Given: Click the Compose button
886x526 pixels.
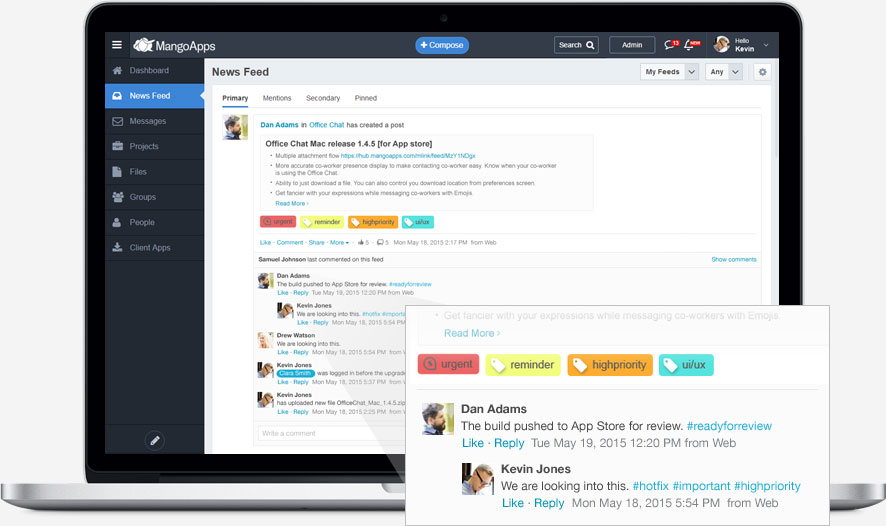Looking at the screenshot, I should [442, 45].
